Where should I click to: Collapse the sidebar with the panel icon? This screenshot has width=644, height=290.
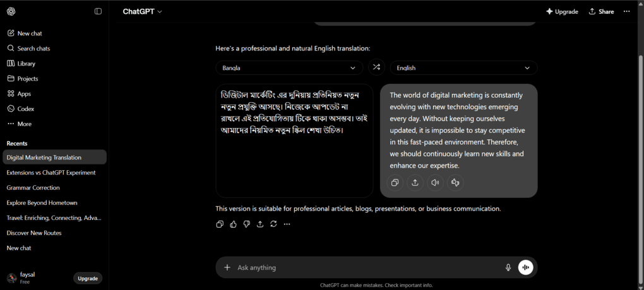click(x=98, y=11)
